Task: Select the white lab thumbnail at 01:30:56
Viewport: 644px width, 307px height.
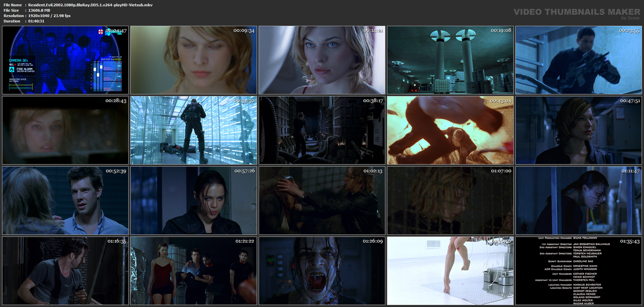Action: coord(450,271)
